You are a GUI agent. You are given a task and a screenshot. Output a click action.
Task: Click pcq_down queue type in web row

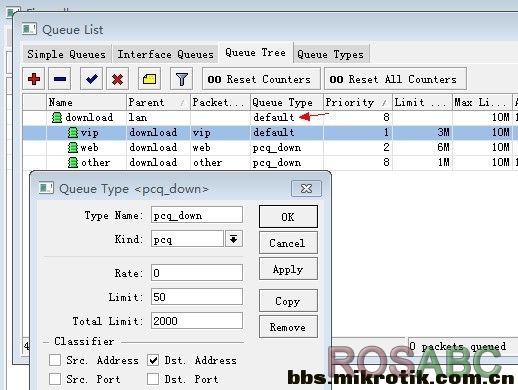tap(277, 148)
